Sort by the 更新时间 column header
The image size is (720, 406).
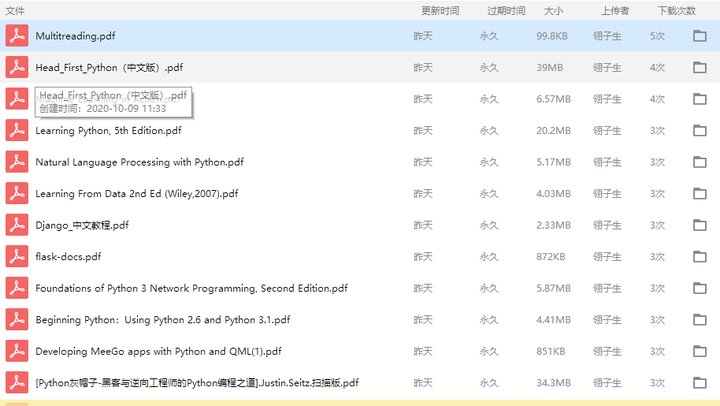(439, 10)
